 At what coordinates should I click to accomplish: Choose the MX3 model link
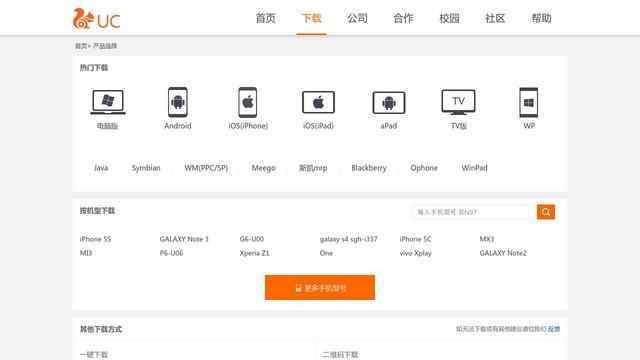point(487,239)
